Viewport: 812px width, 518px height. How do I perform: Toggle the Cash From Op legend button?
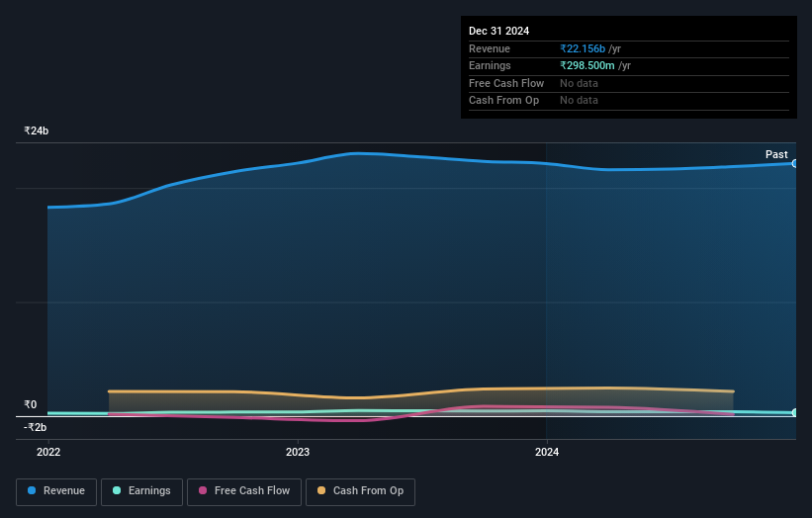point(360,491)
